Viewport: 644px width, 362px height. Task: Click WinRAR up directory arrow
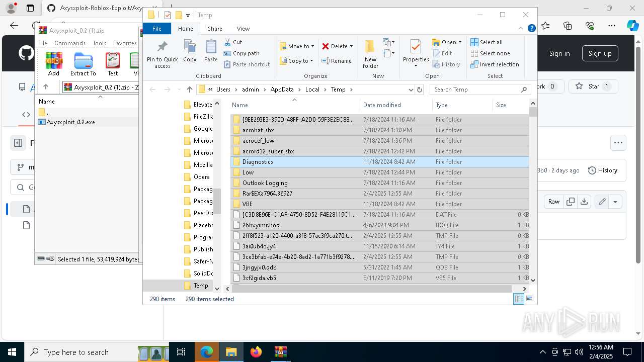[46, 87]
